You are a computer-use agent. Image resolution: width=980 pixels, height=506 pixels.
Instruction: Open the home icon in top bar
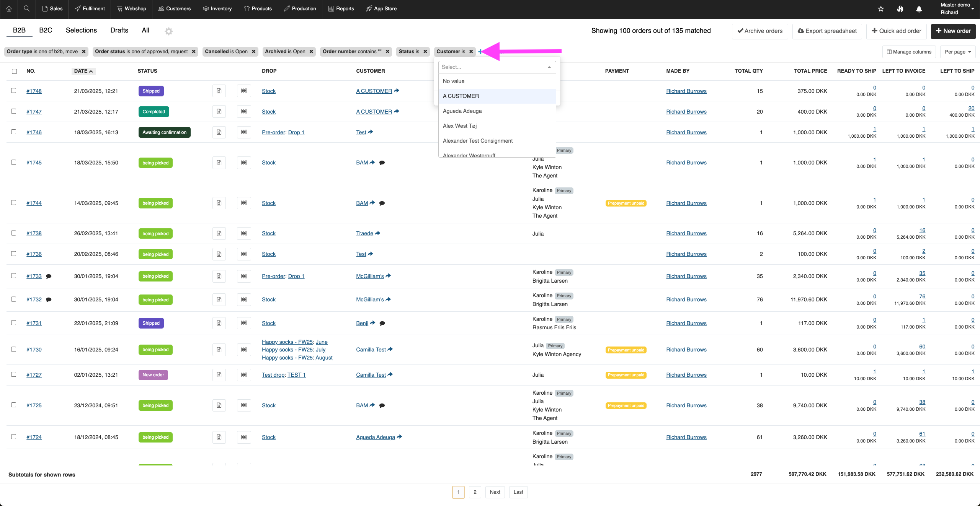pyautogui.click(x=9, y=8)
